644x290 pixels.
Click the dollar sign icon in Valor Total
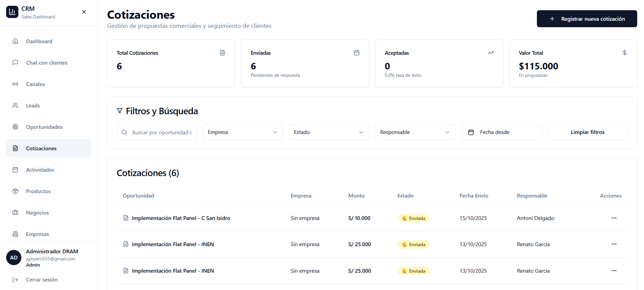(x=624, y=53)
